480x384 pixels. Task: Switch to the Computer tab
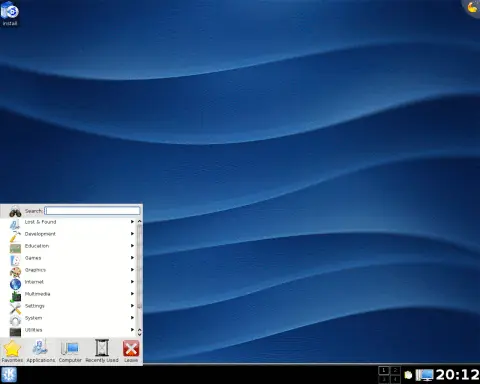(x=70, y=352)
